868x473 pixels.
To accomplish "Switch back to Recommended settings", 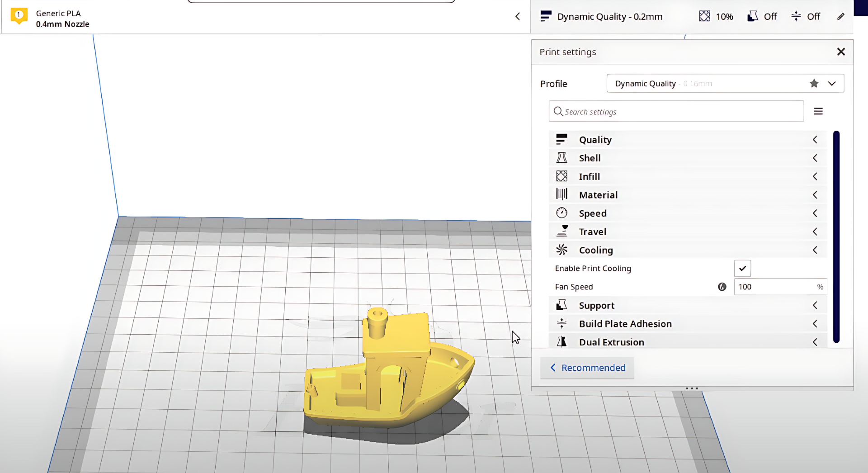I will coord(587,368).
